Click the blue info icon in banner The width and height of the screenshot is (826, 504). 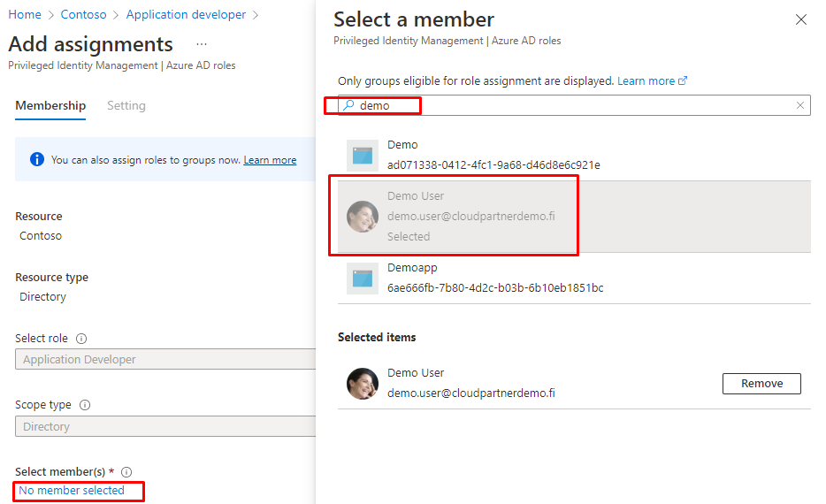coord(36,160)
